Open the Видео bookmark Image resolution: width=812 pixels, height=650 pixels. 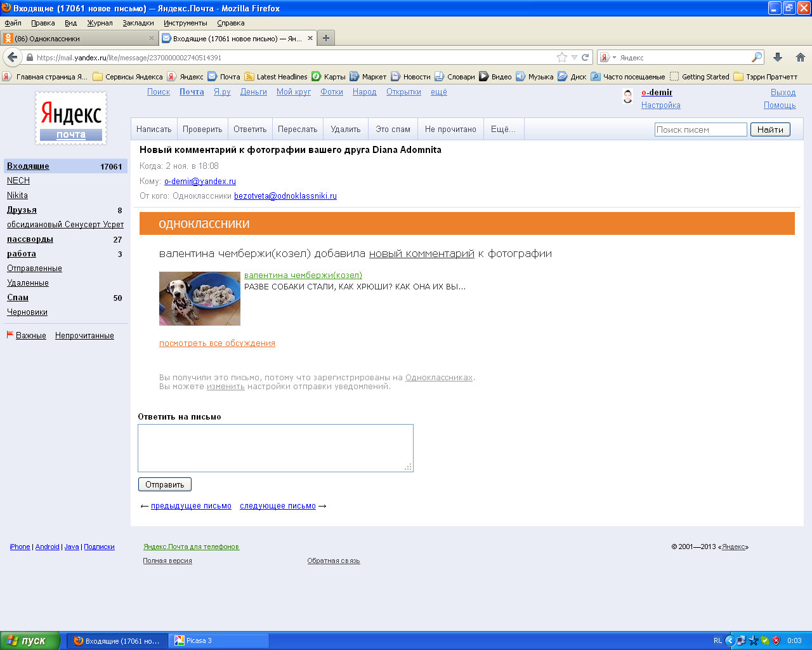click(495, 76)
